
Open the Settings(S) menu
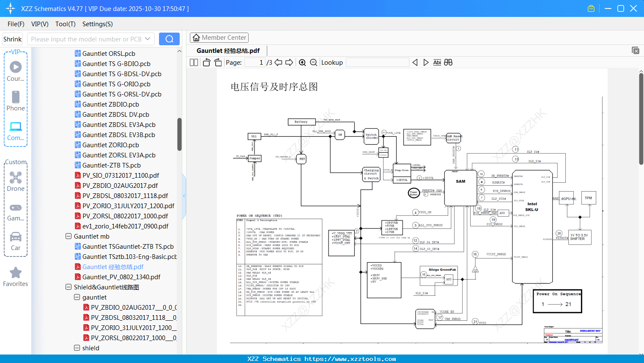[x=98, y=24]
